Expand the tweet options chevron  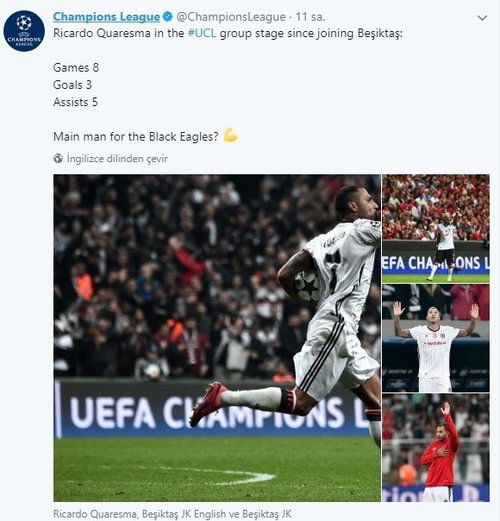click(482, 18)
